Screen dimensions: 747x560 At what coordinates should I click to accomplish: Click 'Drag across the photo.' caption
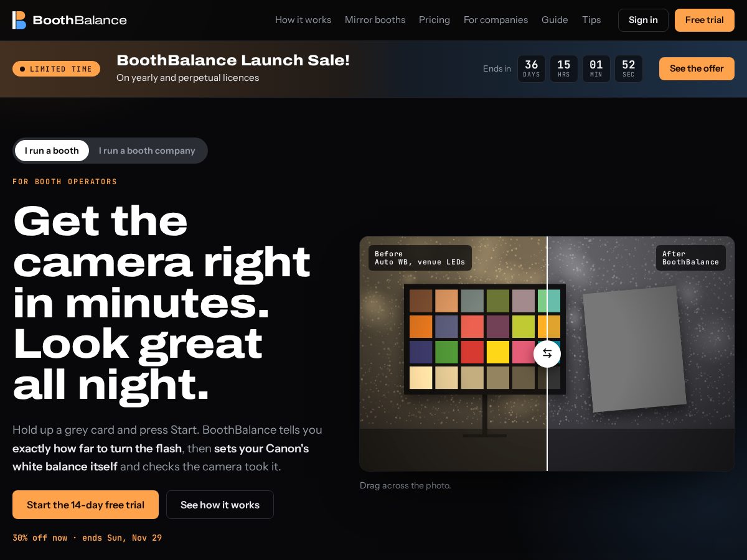coord(405,485)
